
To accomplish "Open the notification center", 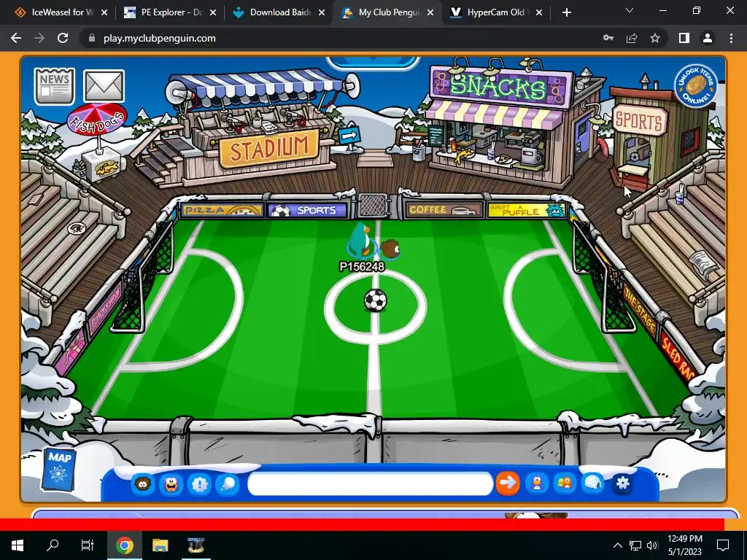I will [x=723, y=545].
